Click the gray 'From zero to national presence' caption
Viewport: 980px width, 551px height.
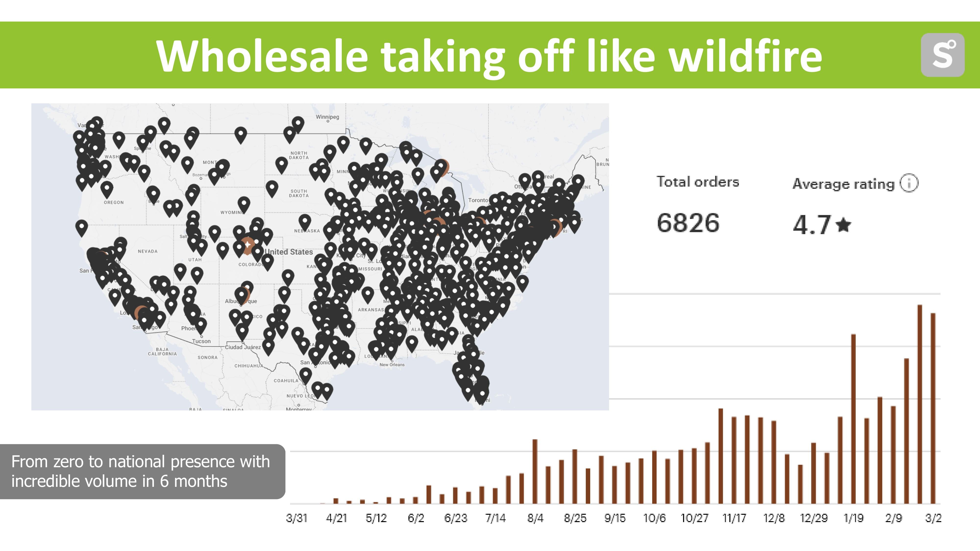(141, 471)
